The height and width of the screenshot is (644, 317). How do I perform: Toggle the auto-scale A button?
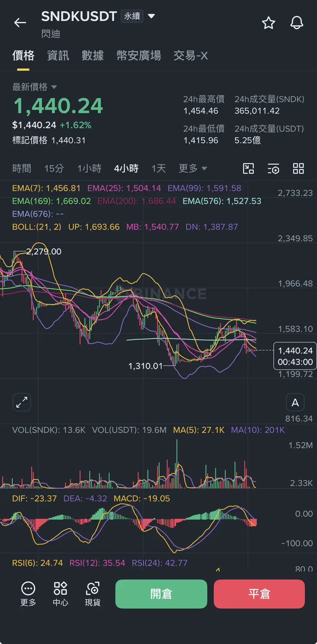click(295, 402)
